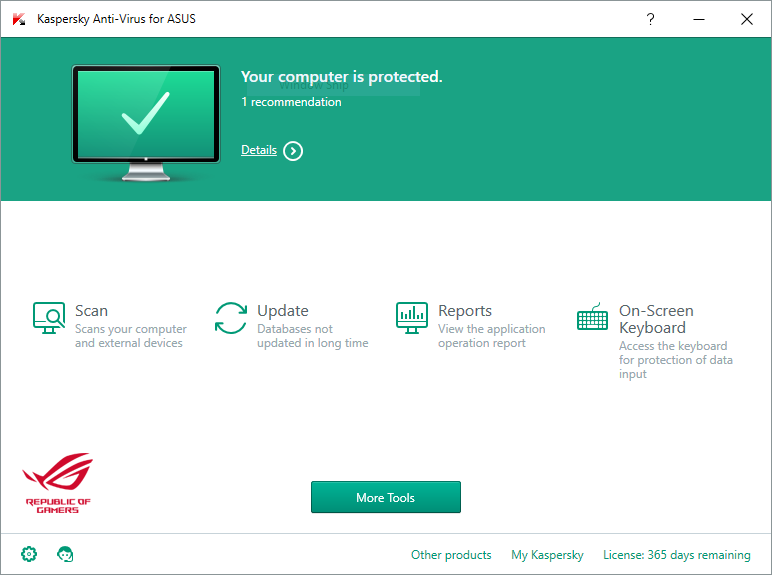Image resolution: width=772 pixels, height=575 pixels.
Task: Click the Kaspersky logo in the title bar
Action: tap(19, 19)
